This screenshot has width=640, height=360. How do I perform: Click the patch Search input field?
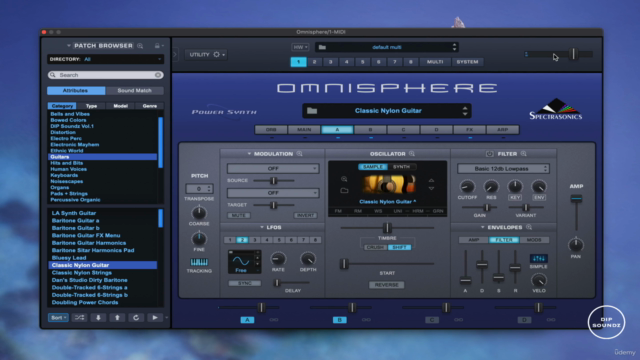point(106,75)
